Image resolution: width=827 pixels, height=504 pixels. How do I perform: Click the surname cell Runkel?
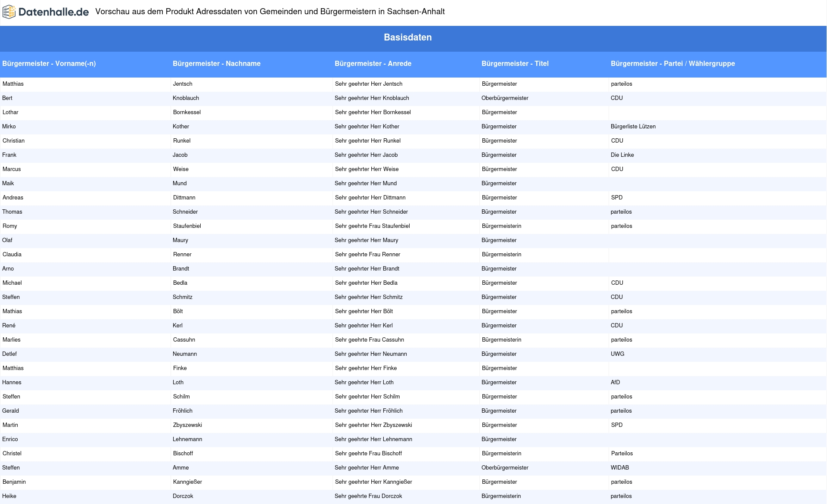click(x=182, y=140)
